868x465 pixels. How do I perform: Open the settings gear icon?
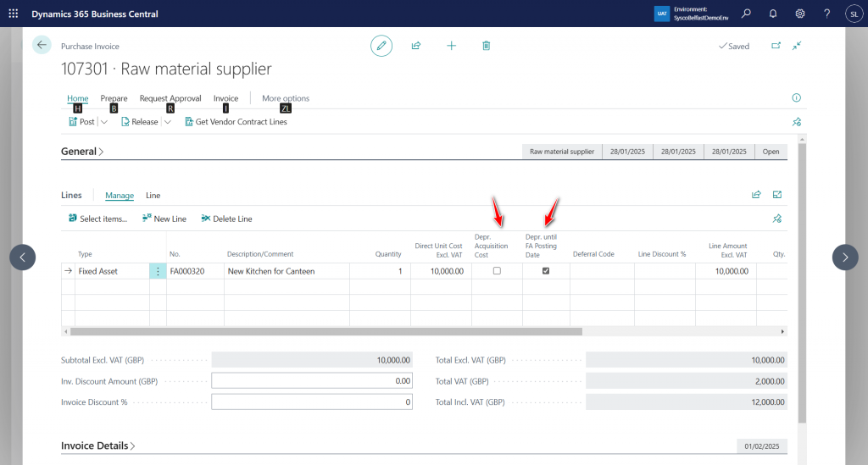(800, 14)
